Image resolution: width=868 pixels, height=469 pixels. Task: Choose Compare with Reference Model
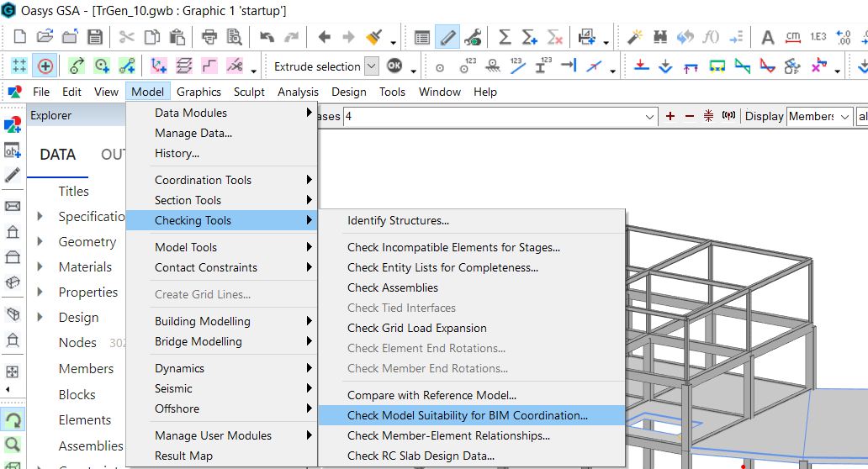[x=431, y=395]
